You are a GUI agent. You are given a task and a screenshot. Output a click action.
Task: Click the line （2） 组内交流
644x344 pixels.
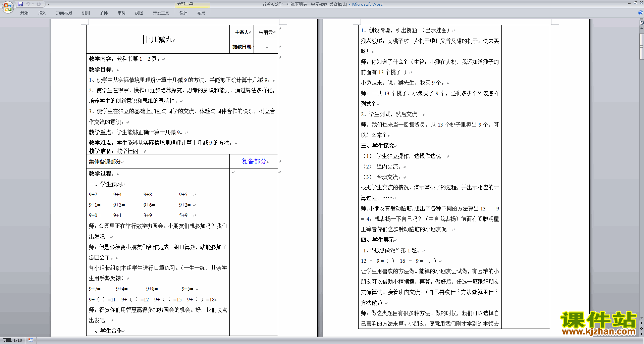(382, 166)
